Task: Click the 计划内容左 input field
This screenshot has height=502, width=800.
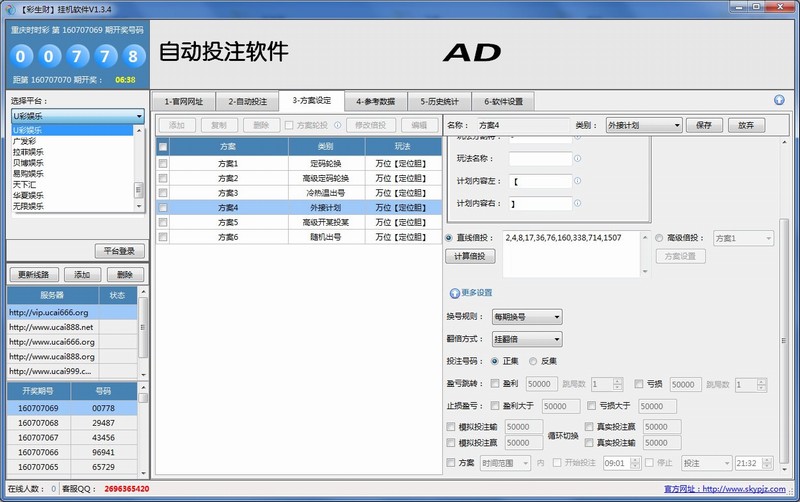Action: 540,181
